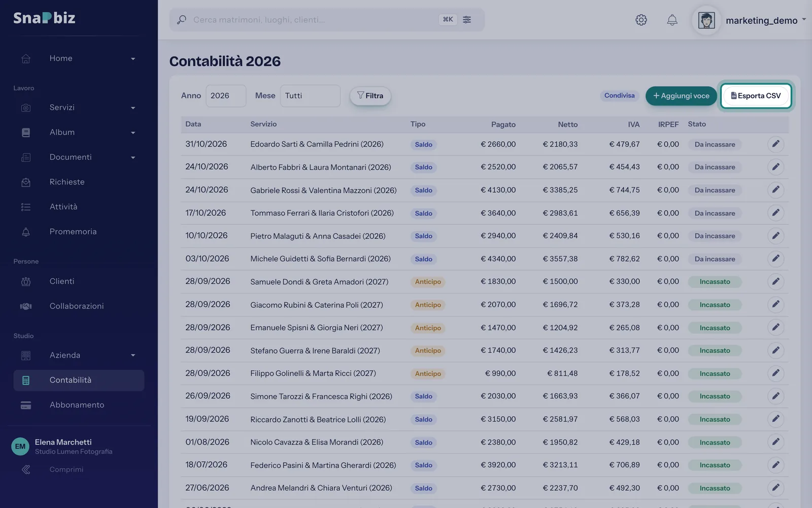Click the marketing_demo avatar thumbnail
This screenshot has width=812, height=508.
(x=706, y=20)
